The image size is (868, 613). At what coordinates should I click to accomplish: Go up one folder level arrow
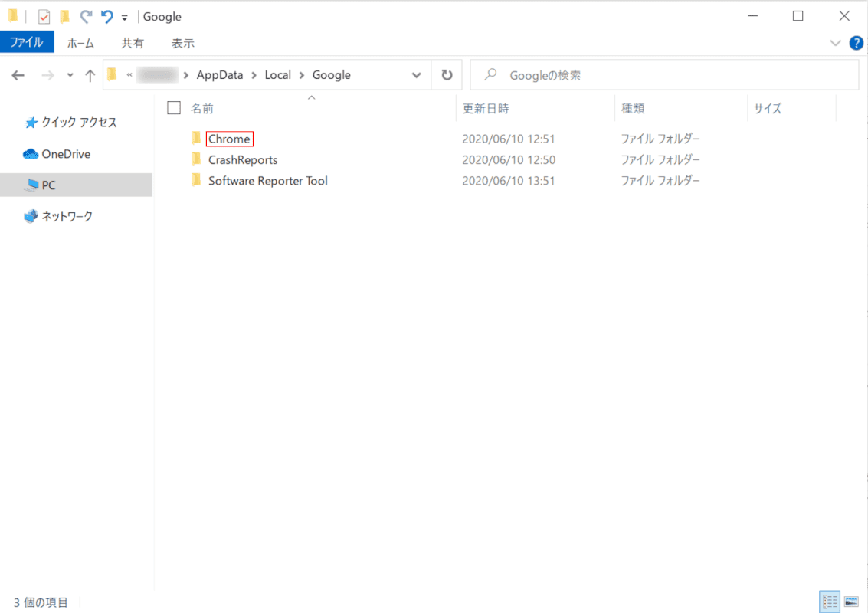tap(90, 75)
